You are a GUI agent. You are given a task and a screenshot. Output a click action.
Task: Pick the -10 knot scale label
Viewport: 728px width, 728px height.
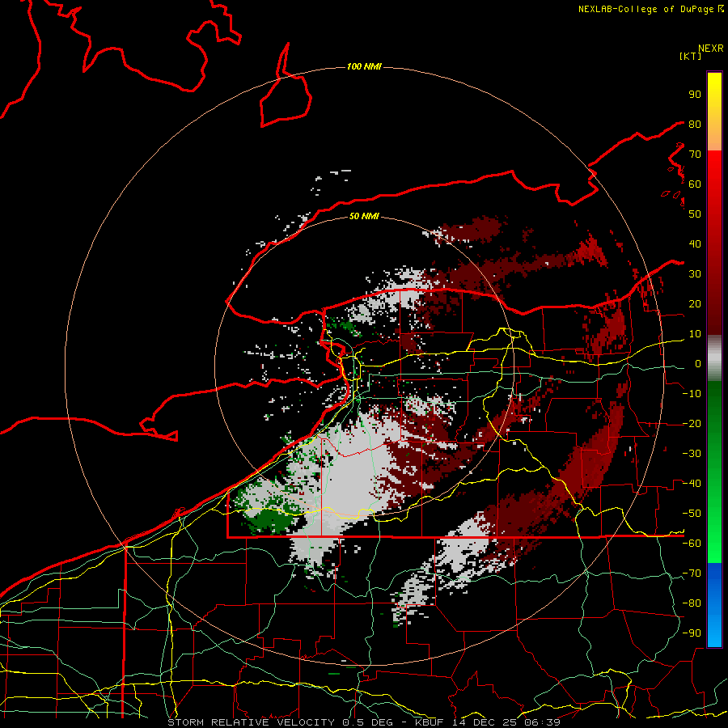click(692, 394)
